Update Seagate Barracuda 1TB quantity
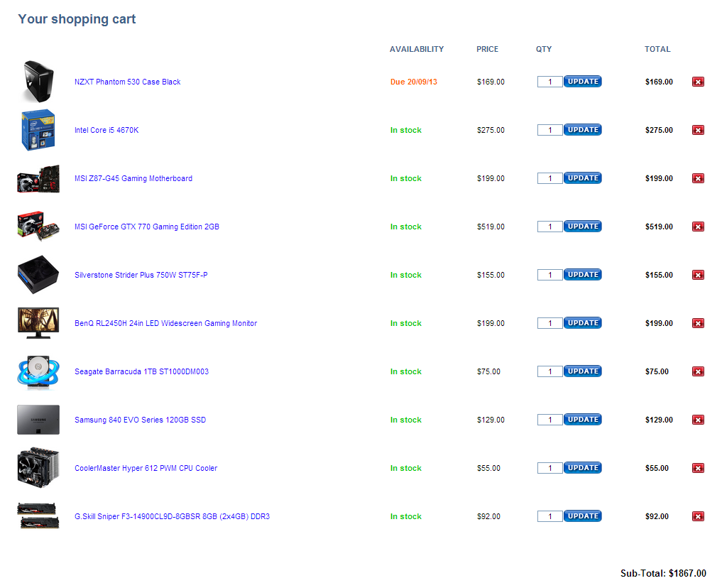The width and height of the screenshot is (722, 588). [x=582, y=371]
